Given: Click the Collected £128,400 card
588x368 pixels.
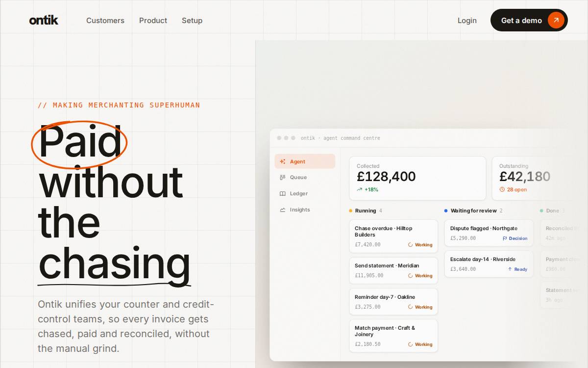Looking at the screenshot, I should [x=417, y=178].
